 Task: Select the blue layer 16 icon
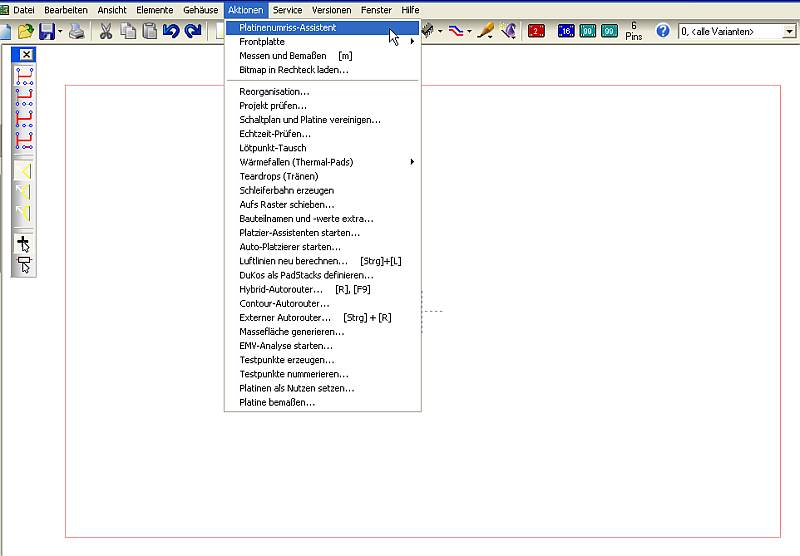(566, 31)
